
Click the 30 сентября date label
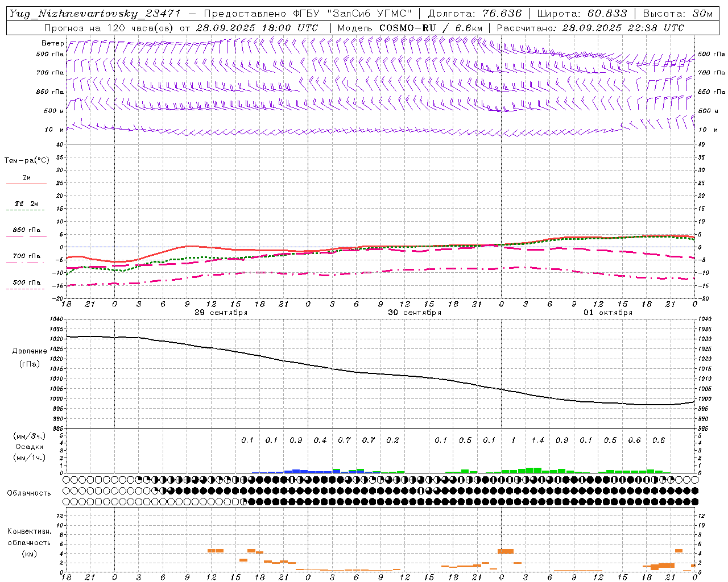point(414,313)
